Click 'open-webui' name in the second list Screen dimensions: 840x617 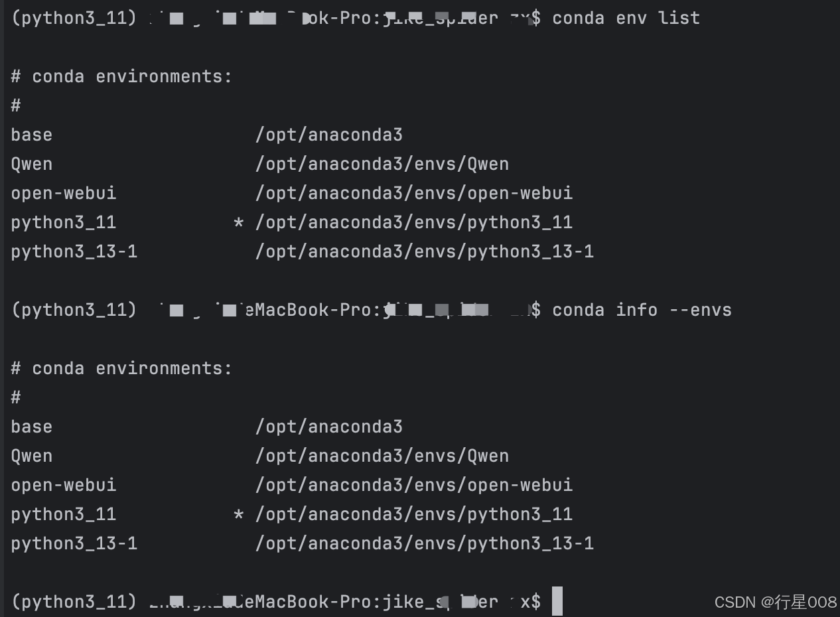click(x=64, y=485)
